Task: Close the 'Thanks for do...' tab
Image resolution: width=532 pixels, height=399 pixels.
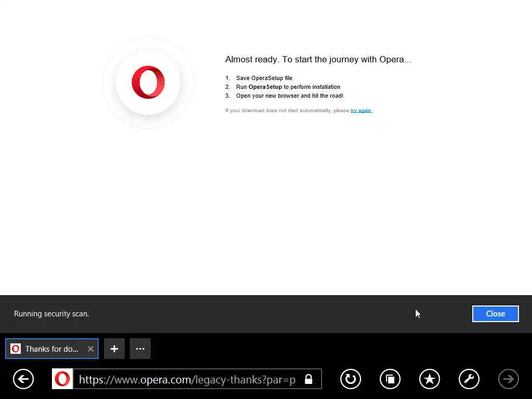Action: click(90, 349)
